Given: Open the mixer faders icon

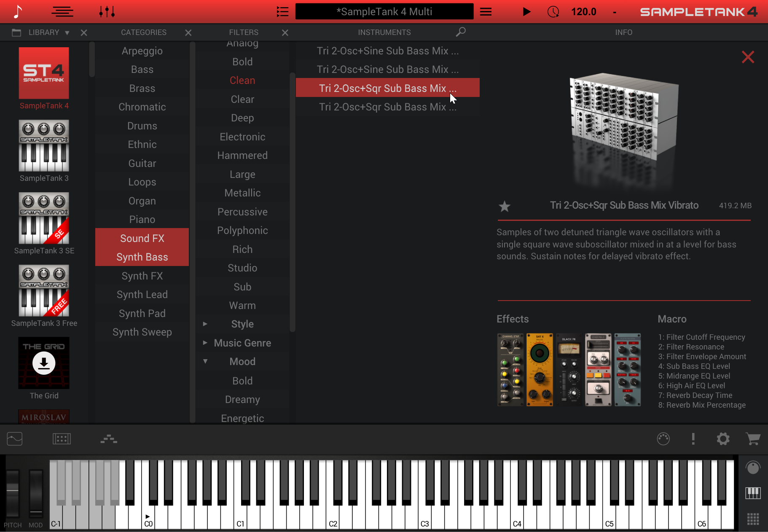Looking at the screenshot, I should pos(107,12).
